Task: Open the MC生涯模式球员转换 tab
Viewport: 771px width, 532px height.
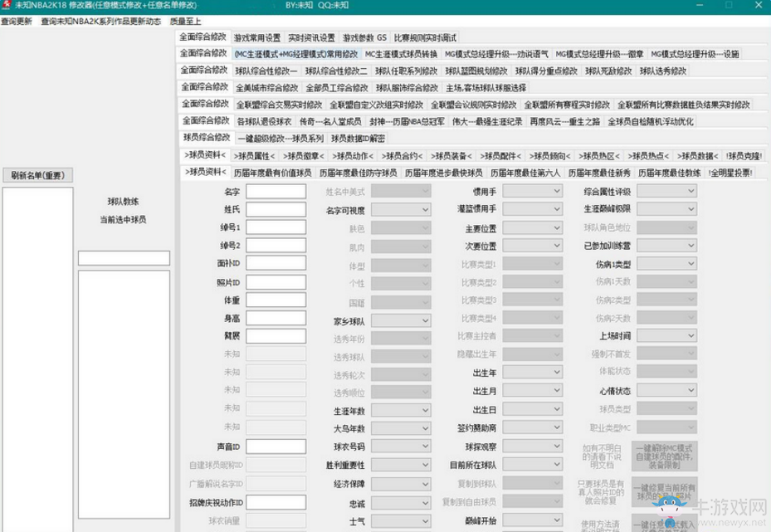Action: pos(401,54)
